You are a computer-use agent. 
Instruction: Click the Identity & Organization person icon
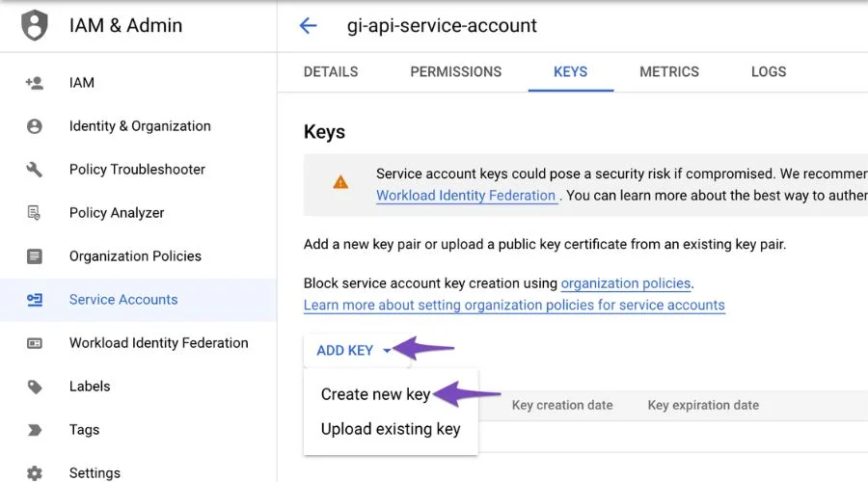tap(35, 126)
